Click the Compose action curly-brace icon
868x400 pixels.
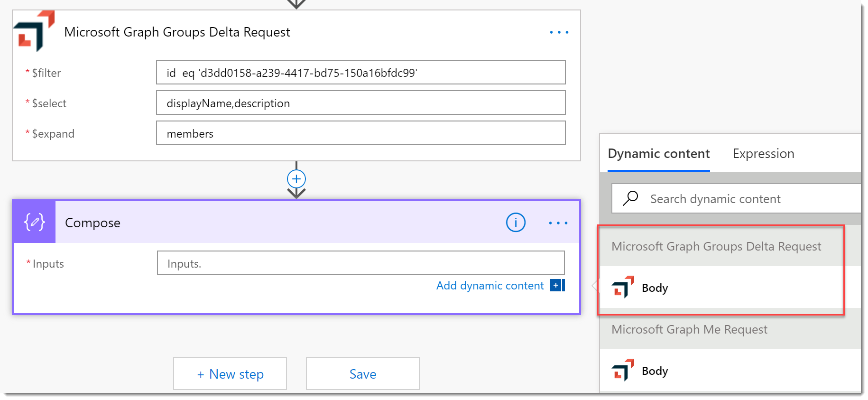coord(35,222)
